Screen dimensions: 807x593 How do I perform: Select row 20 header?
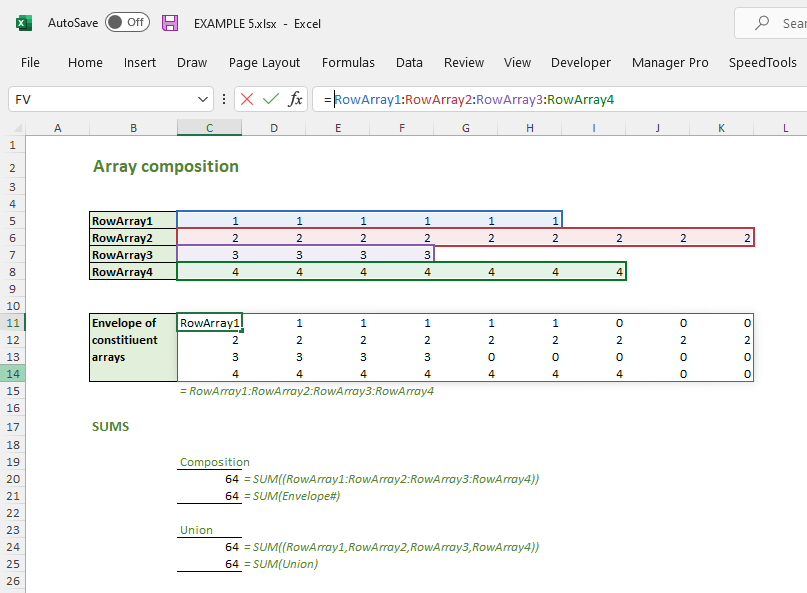[13, 479]
